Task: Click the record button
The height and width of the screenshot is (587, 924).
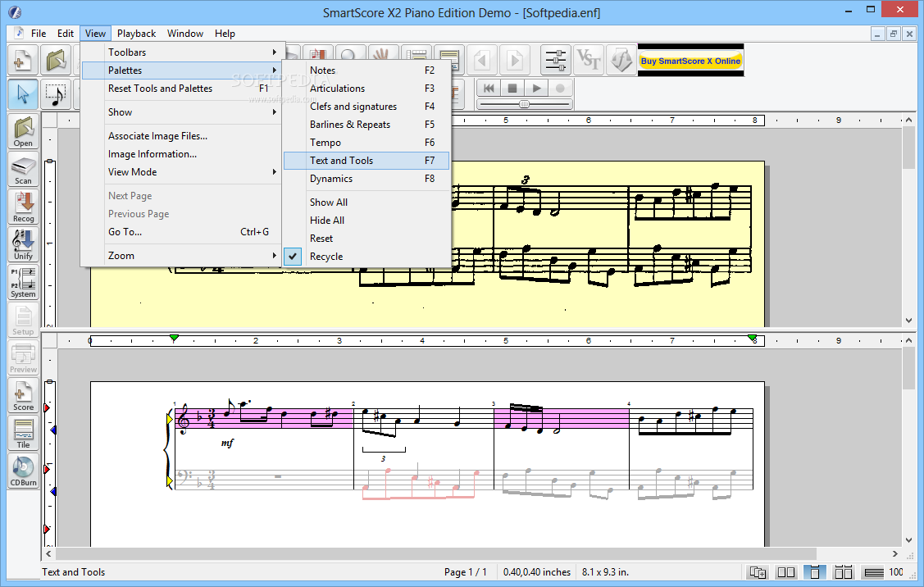Action: (x=560, y=89)
